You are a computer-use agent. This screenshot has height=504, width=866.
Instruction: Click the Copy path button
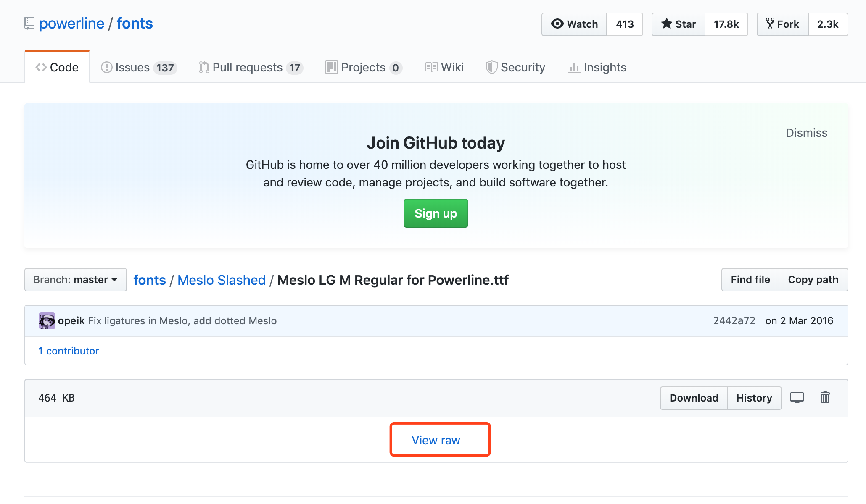[813, 280]
